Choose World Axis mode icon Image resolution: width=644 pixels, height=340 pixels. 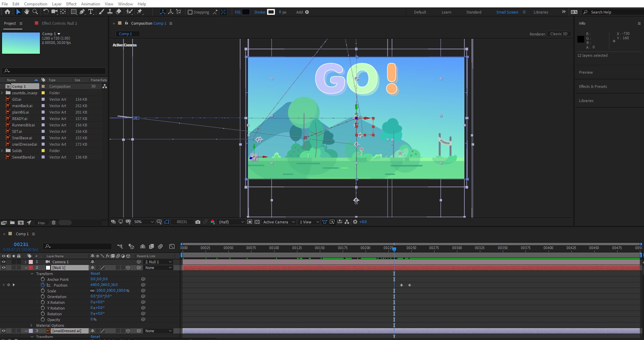click(x=170, y=12)
